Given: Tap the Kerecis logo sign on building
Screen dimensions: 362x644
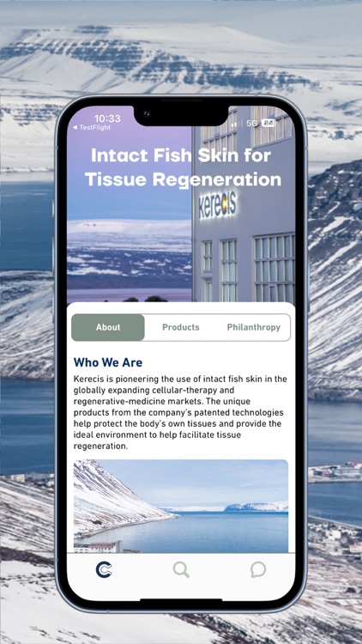Looking at the screenshot, I should pyautogui.click(x=219, y=204).
